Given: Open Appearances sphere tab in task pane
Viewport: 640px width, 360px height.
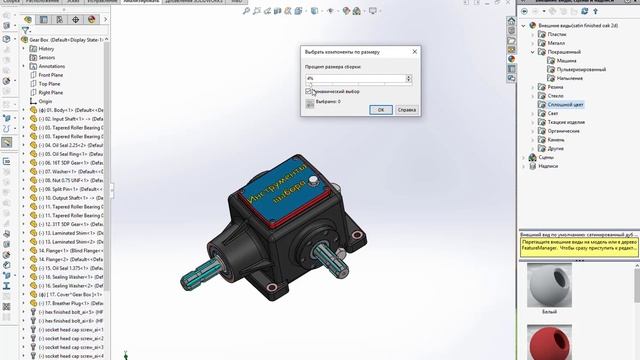Looking at the screenshot, I should [x=511, y=59].
